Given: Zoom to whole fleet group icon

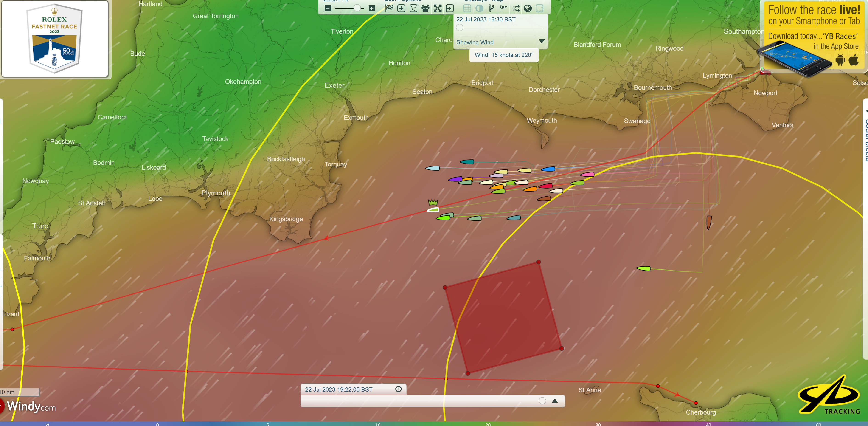Looking at the screenshot, I should [x=426, y=8].
